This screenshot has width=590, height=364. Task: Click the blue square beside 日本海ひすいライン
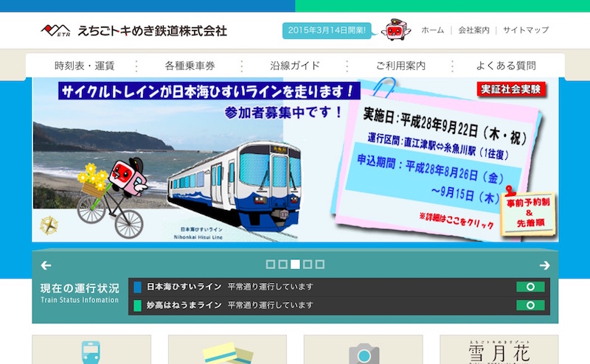click(x=137, y=287)
